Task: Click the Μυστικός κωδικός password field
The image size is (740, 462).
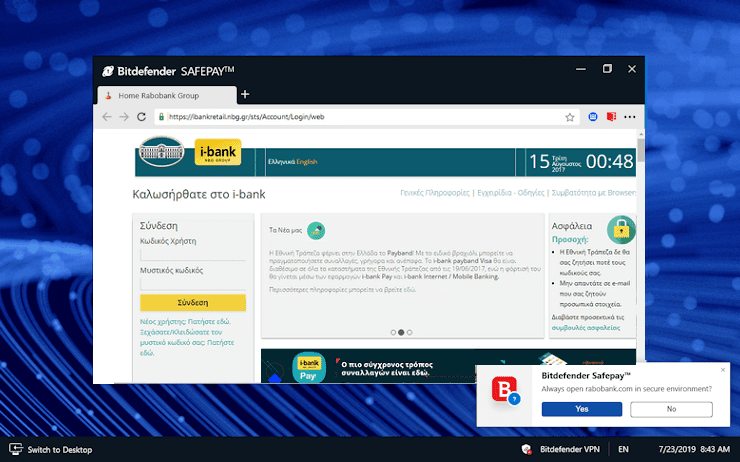Action: [x=193, y=284]
